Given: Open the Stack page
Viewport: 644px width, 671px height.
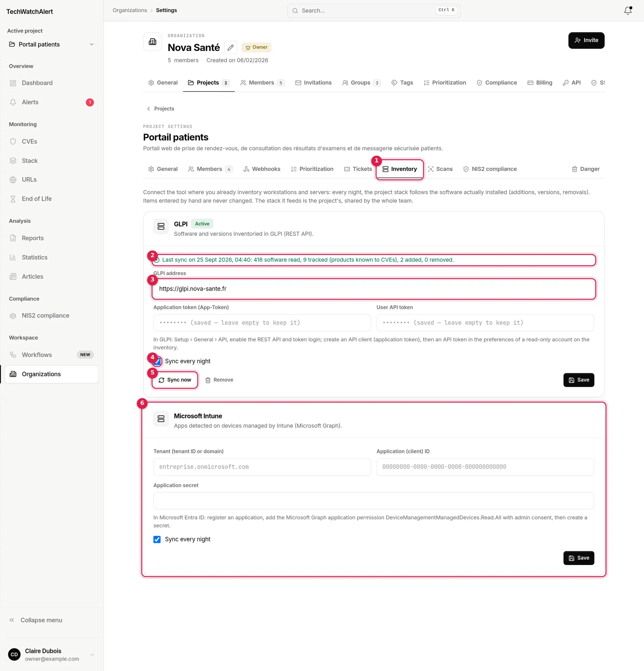Looking at the screenshot, I should [x=52, y=161].
